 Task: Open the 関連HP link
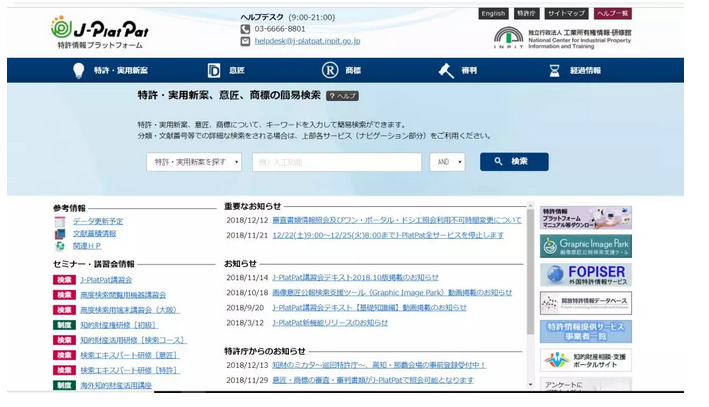point(87,246)
